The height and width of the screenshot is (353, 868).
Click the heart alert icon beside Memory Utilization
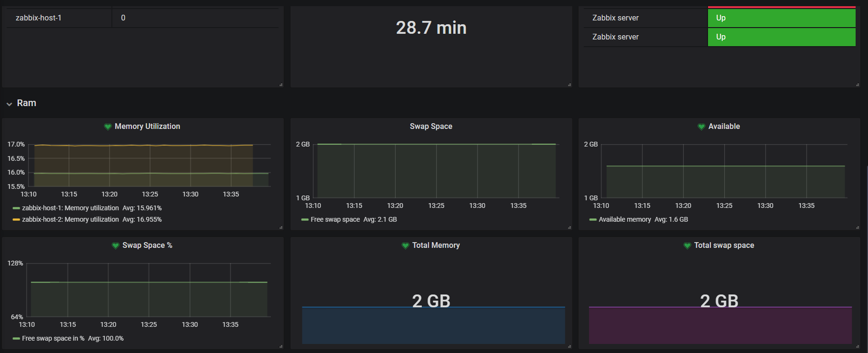108,127
